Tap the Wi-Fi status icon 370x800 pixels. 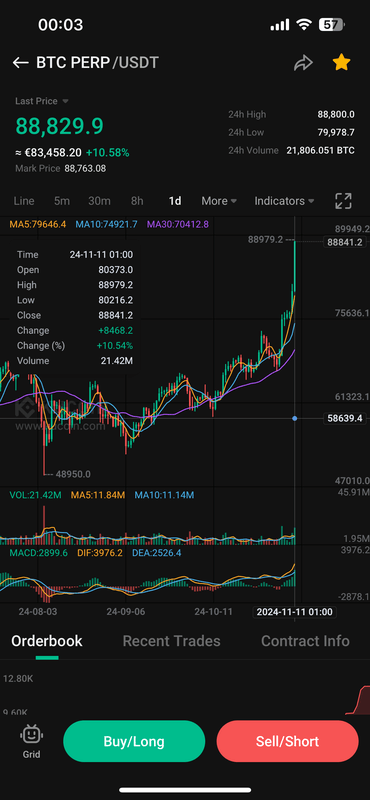pos(304,24)
